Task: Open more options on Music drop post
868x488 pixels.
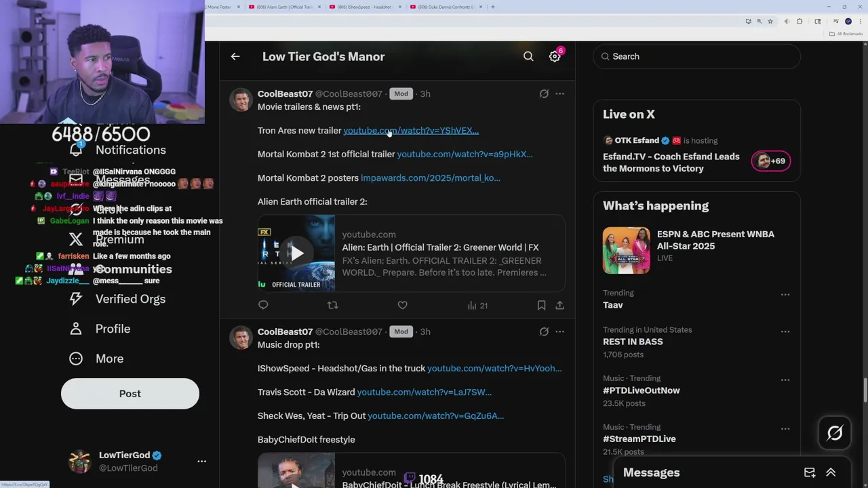Action: [559, 331]
